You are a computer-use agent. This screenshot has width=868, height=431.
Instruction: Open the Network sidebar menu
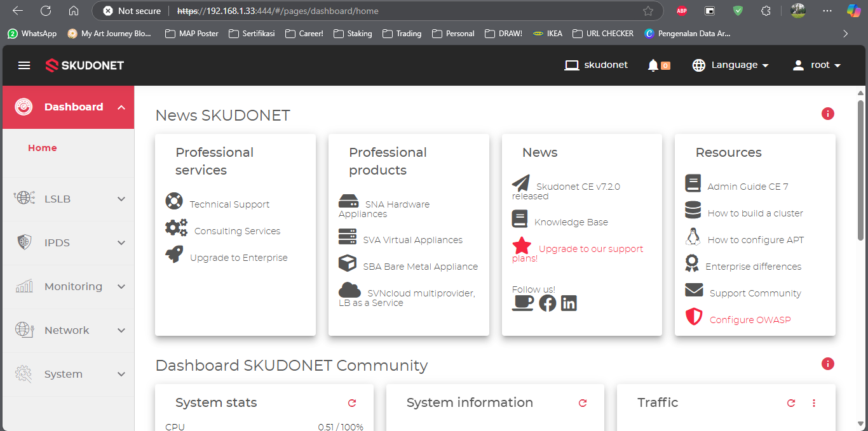click(x=68, y=331)
